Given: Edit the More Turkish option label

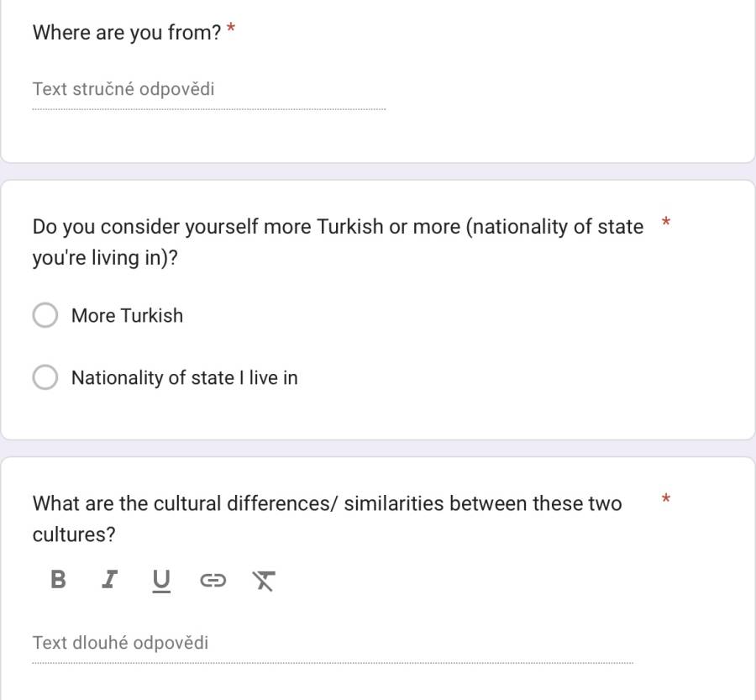Looking at the screenshot, I should point(128,315).
